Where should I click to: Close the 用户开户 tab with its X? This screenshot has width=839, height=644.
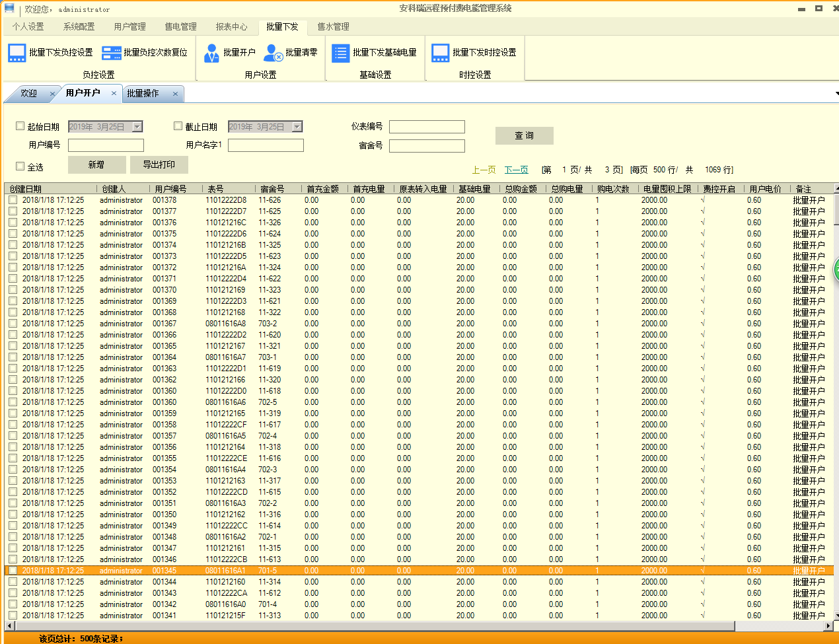click(x=114, y=93)
